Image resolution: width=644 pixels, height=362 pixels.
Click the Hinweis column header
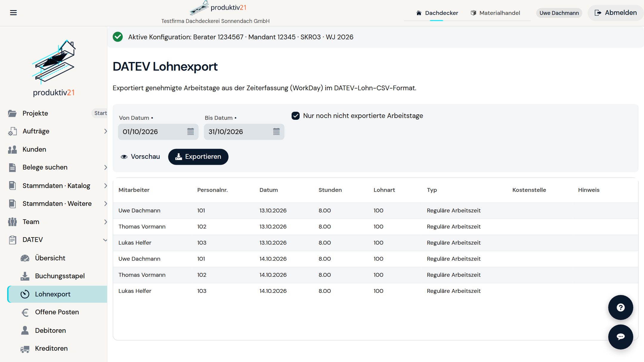tap(589, 190)
